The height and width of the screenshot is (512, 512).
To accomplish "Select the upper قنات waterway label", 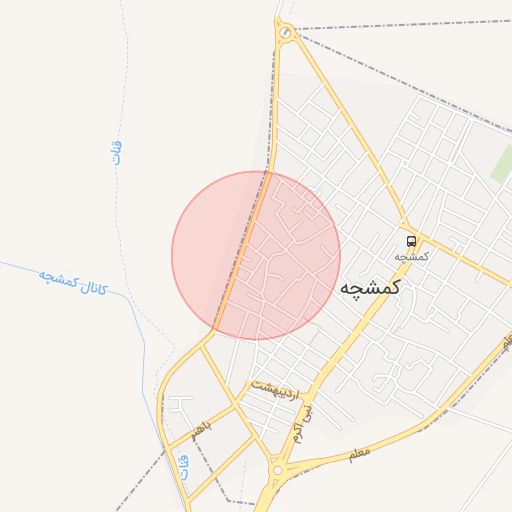I will pyautogui.click(x=116, y=153).
